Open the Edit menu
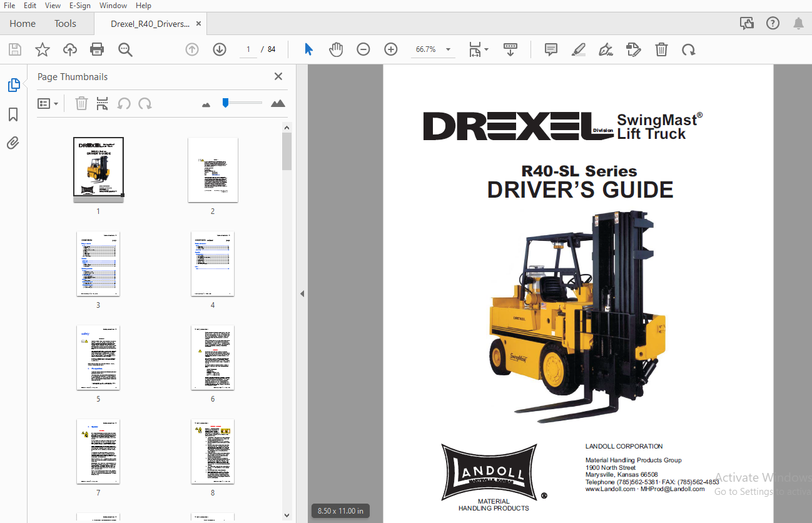 click(x=30, y=6)
